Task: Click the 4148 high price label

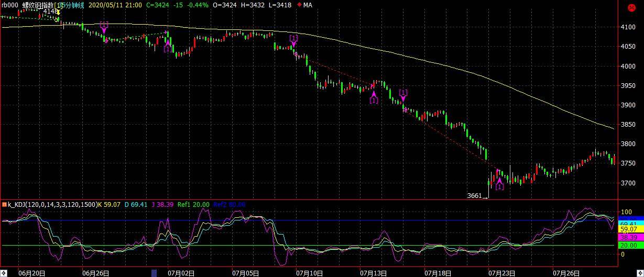Action: pos(51,12)
